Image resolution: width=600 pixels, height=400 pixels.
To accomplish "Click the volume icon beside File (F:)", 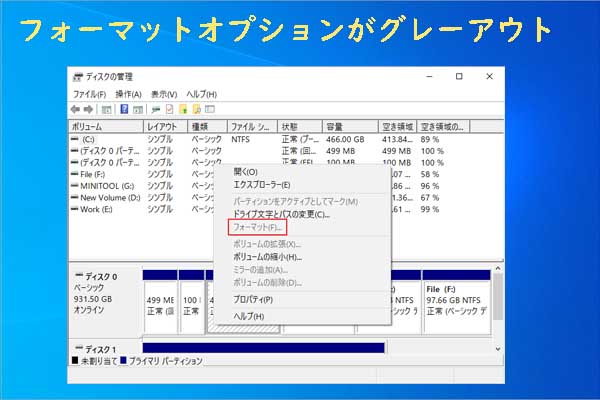I will point(75,174).
